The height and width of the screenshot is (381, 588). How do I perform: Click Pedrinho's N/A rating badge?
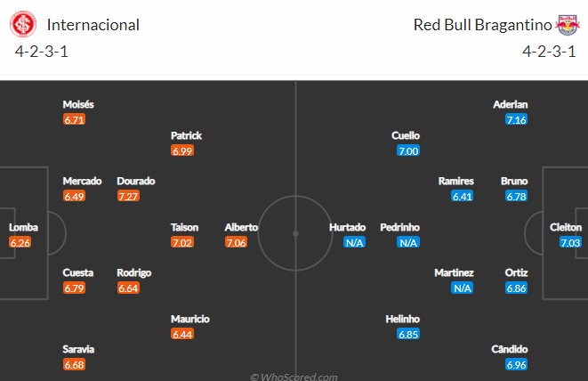(408, 242)
